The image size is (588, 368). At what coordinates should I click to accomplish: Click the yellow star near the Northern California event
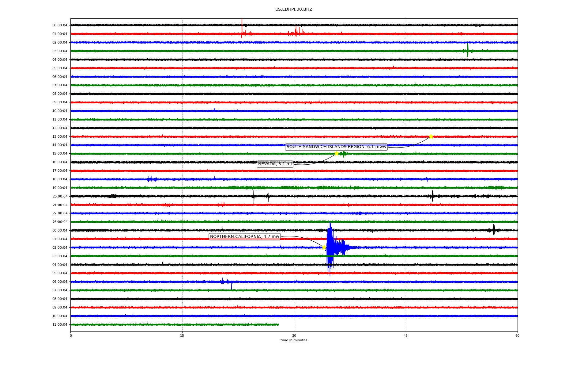coord(324,247)
